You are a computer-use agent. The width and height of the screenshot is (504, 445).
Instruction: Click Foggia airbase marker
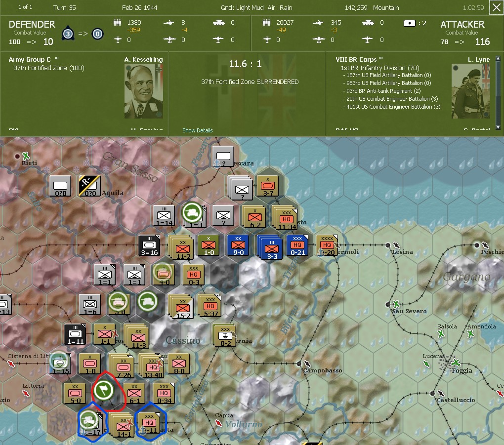(456, 363)
